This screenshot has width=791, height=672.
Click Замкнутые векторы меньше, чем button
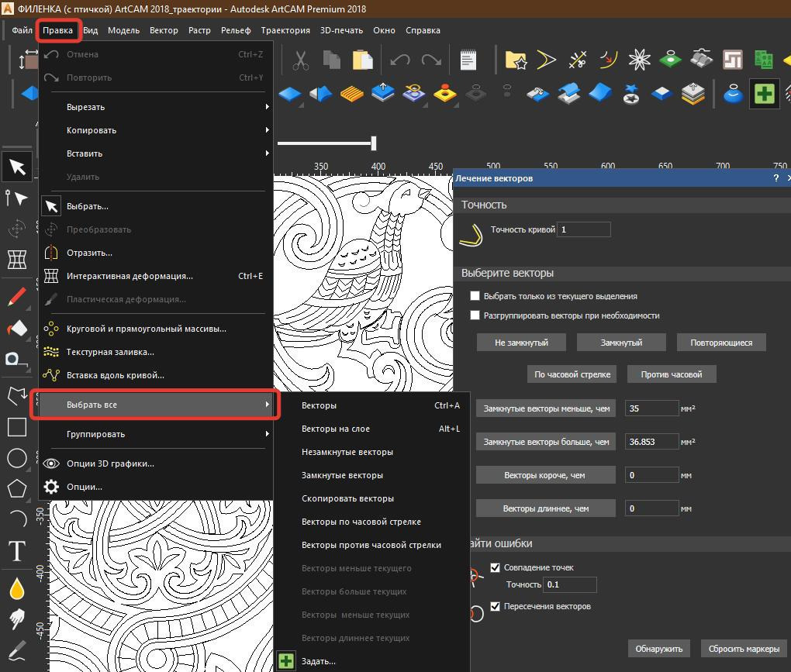[x=546, y=408]
